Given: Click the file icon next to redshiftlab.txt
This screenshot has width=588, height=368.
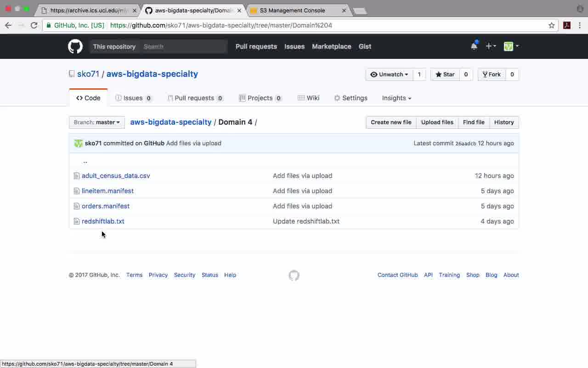Looking at the screenshot, I should 77,221.
